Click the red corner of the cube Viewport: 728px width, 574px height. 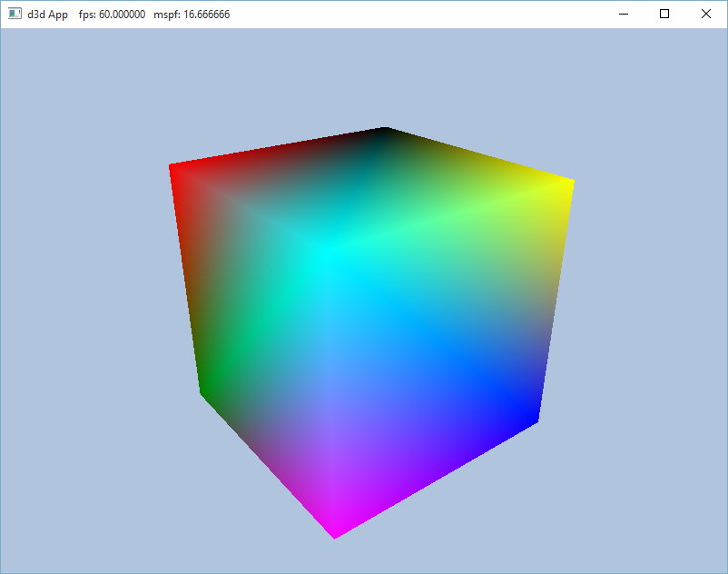click(x=175, y=170)
